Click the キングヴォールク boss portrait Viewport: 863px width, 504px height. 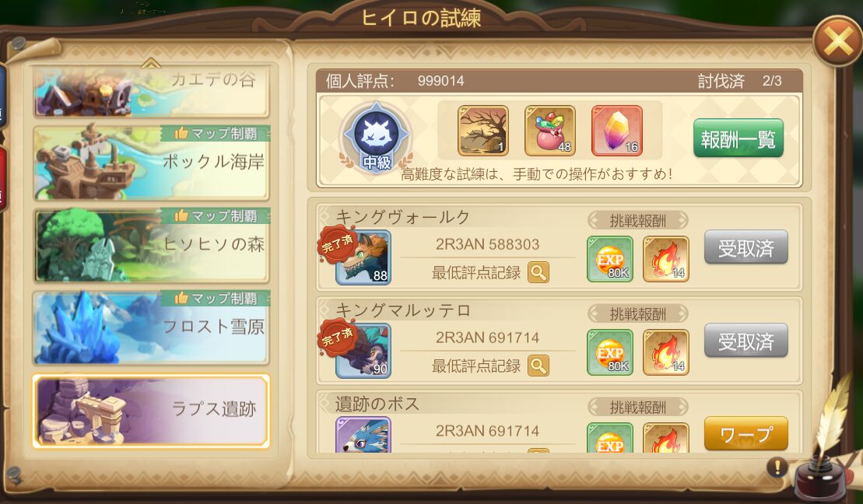(x=363, y=257)
